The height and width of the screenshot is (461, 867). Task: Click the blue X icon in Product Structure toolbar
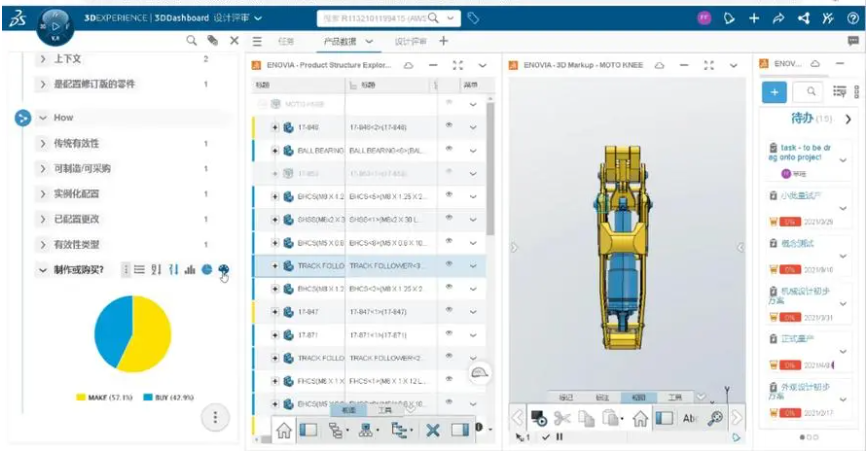(433, 430)
